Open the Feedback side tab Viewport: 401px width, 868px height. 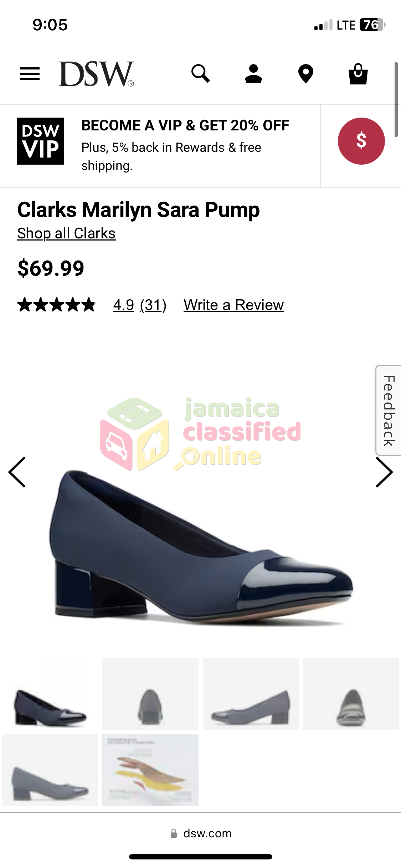coord(388,410)
